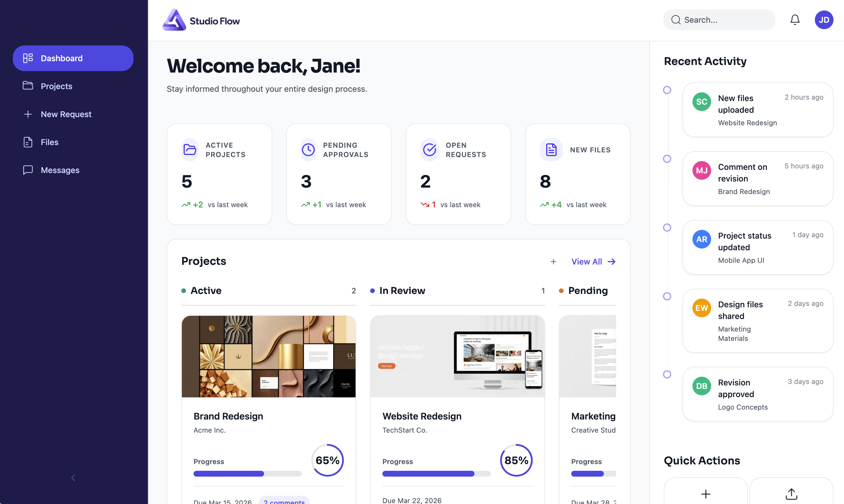This screenshot has height=504, width=844.
Task: Open the Revision approved activity
Action: pos(758,394)
